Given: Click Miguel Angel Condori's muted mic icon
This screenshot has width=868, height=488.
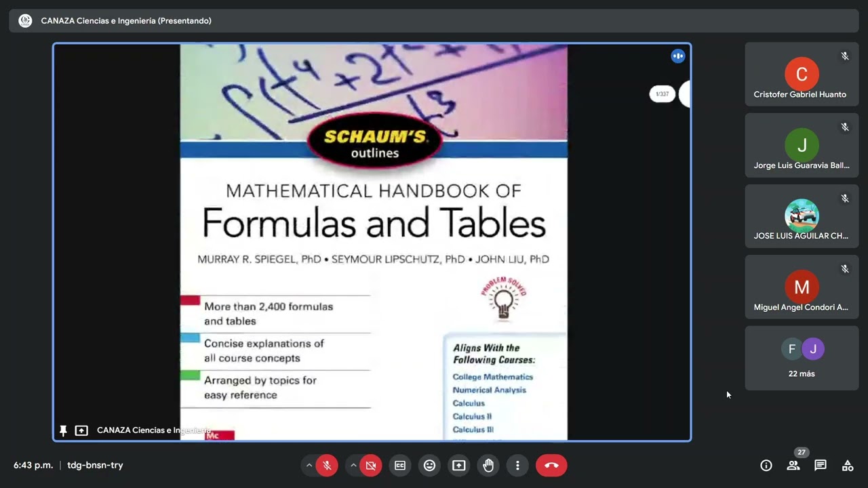Looking at the screenshot, I should point(845,269).
